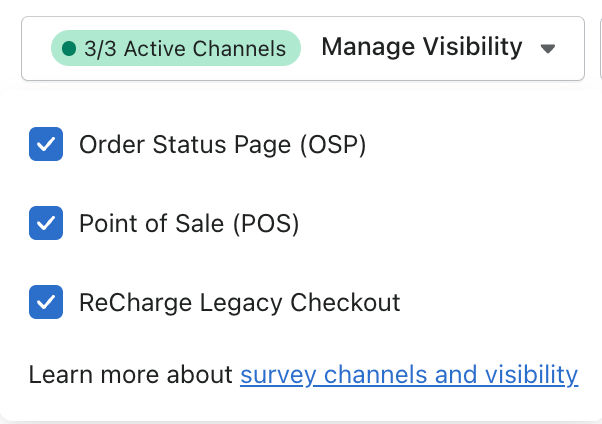Click the partially visible field at right edge
Viewport: 602px width, 424px height.
pyautogui.click(x=599, y=48)
